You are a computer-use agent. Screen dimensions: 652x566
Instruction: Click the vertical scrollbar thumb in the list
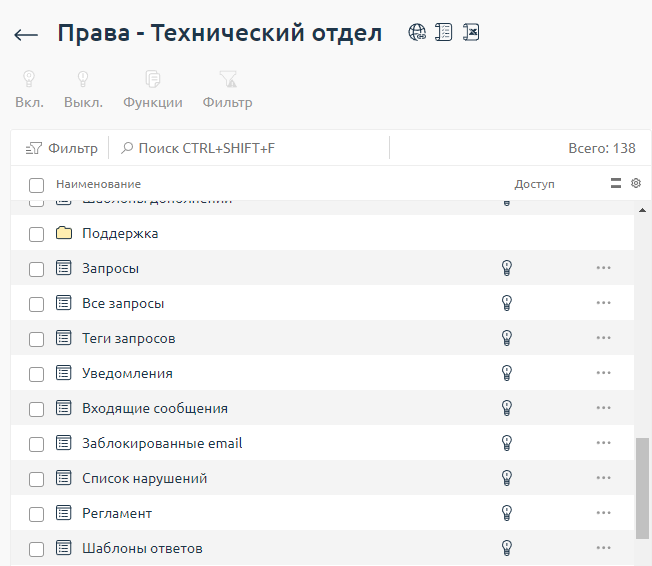642,487
